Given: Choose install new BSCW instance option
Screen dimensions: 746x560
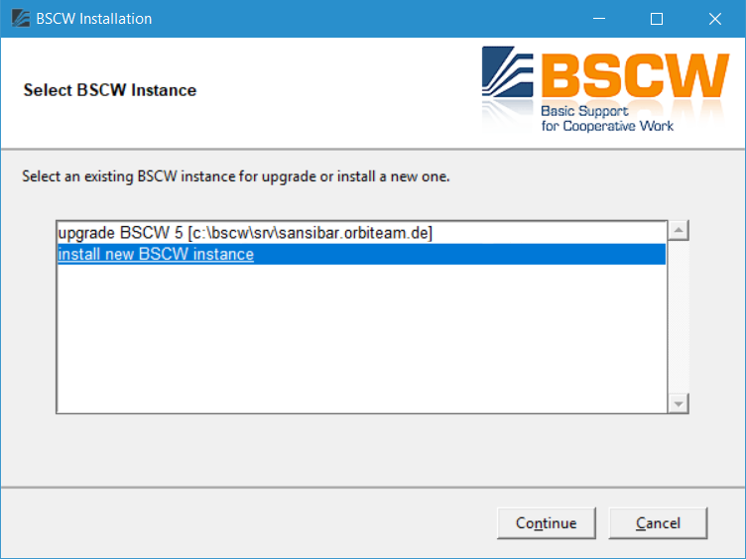Looking at the screenshot, I should pos(156,255).
